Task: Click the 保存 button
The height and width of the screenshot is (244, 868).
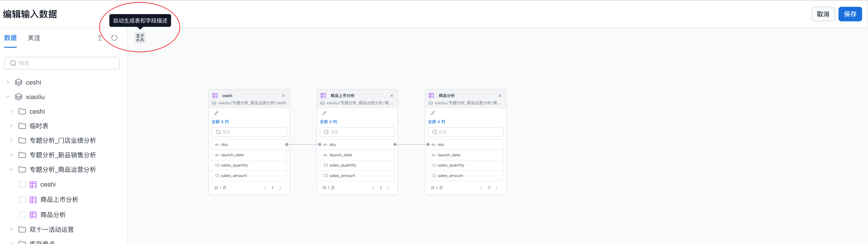Action: pyautogui.click(x=849, y=14)
